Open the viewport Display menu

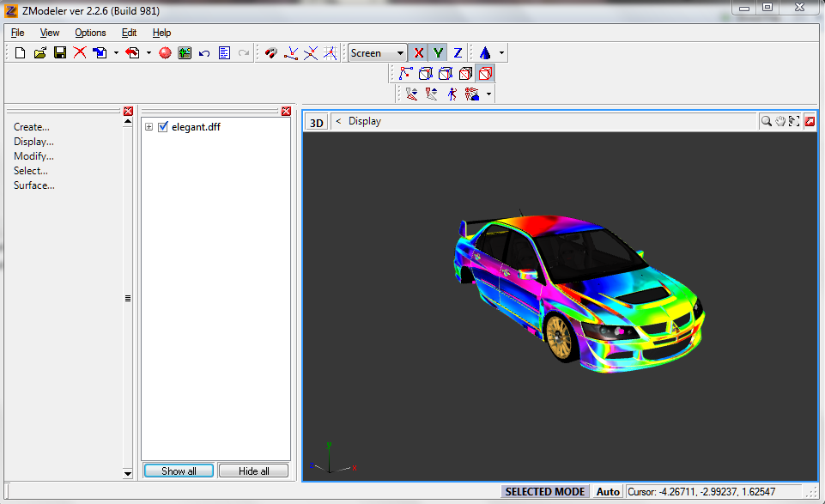coord(365,121)
